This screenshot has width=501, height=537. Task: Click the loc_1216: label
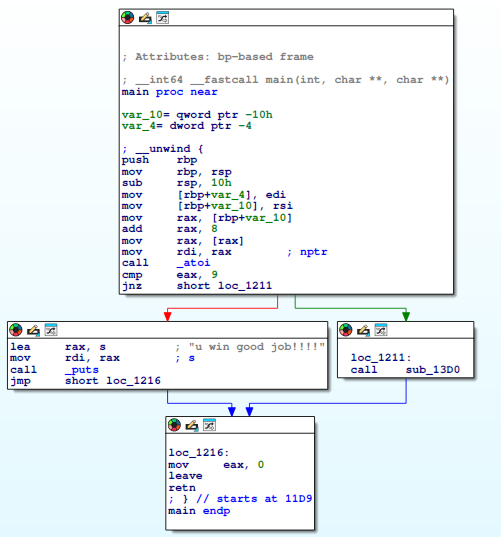[x=199, y=453]
